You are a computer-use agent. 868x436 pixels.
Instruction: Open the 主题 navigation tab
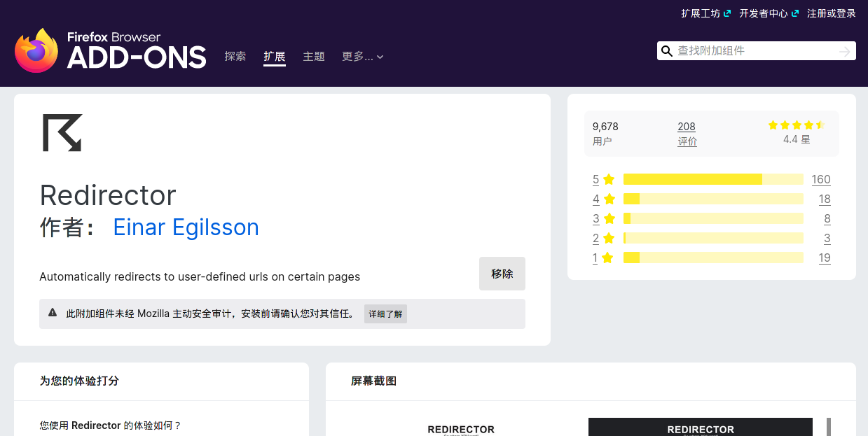[314, 57]
